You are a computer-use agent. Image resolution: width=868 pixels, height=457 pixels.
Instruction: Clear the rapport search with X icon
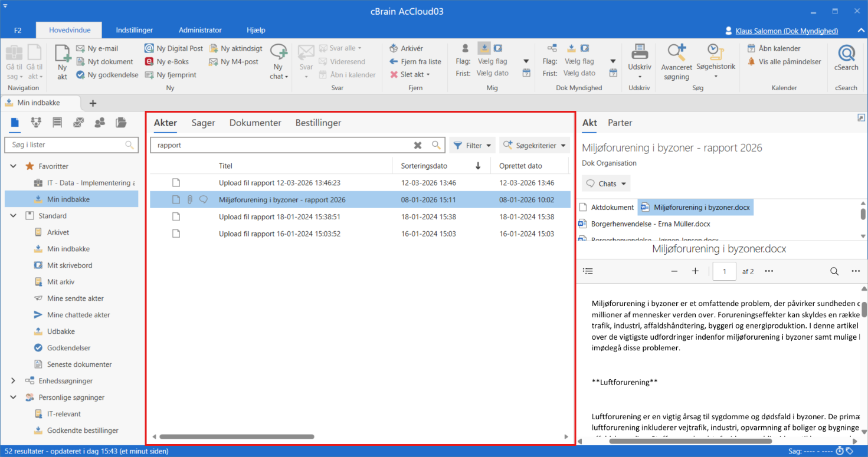[x=418, y=145]
